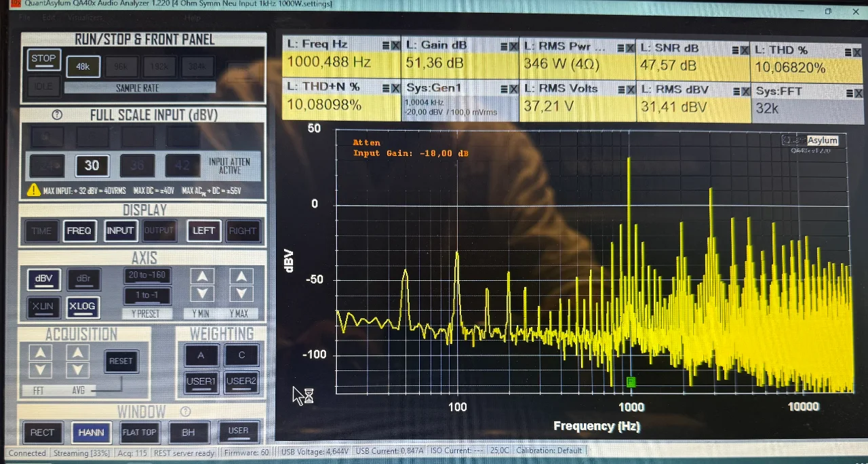Decrease Y MIN with the down arrow
The image size is (868, 464).
click(202, 293)
